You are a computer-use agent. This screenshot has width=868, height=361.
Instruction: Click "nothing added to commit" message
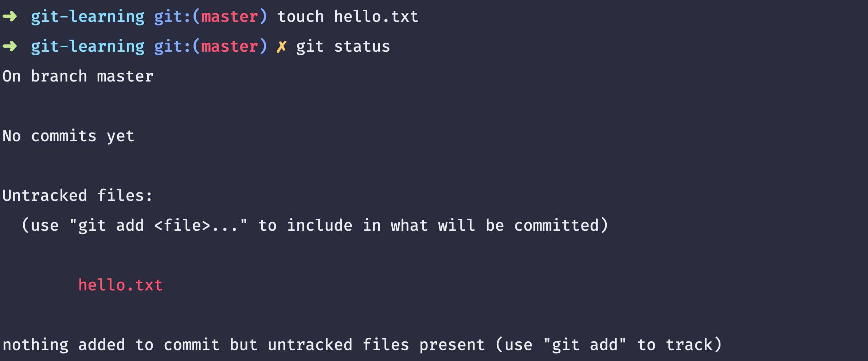(x=111, y=345)
